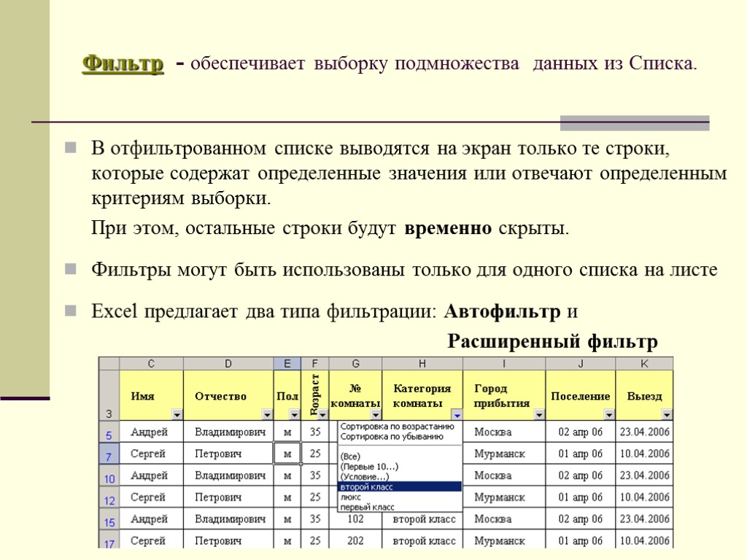Screen dimensions: 747x560
Task: Select highlighted row header 7
Action: (109, 454)
